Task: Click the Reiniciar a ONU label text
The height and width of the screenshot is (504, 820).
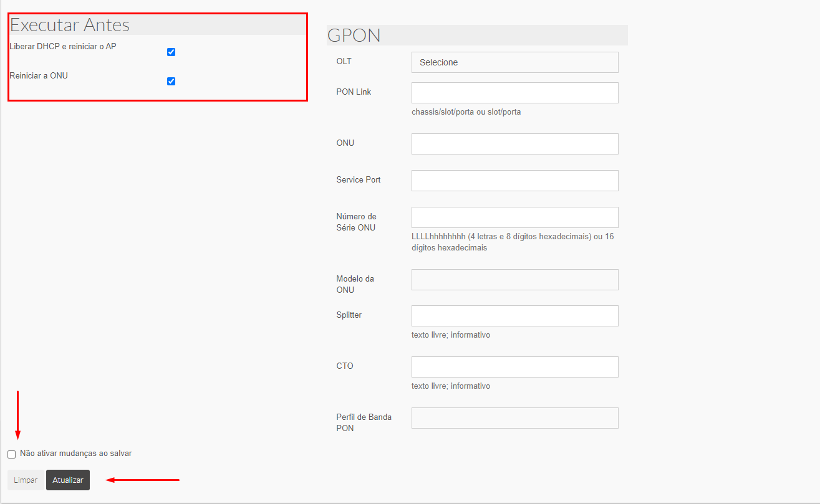Action: coord(39,75)
